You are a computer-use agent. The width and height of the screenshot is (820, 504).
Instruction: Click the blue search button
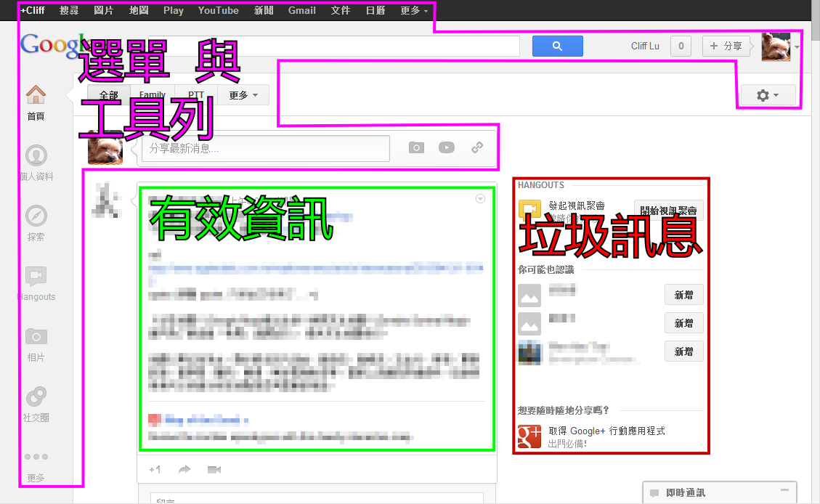557,46
